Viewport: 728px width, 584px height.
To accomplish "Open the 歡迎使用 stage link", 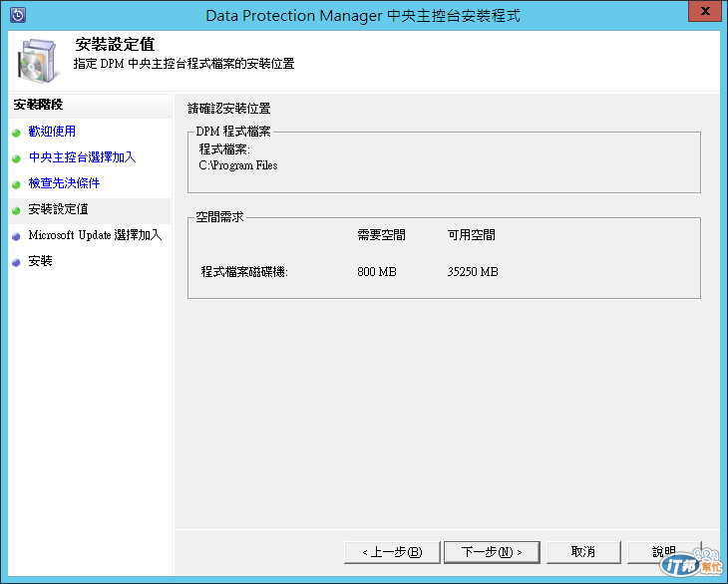I will pyautogui.click(x=52, y=132).
